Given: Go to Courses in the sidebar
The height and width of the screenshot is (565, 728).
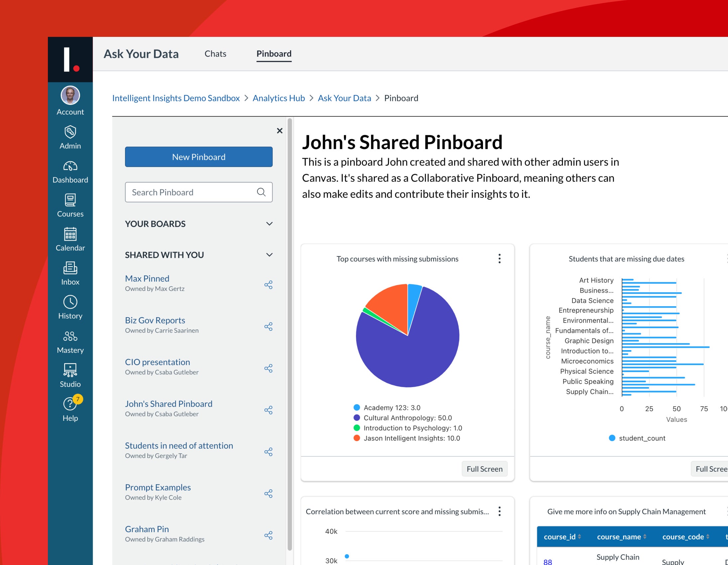Looking at the screenshot, I should click(70, 206).
